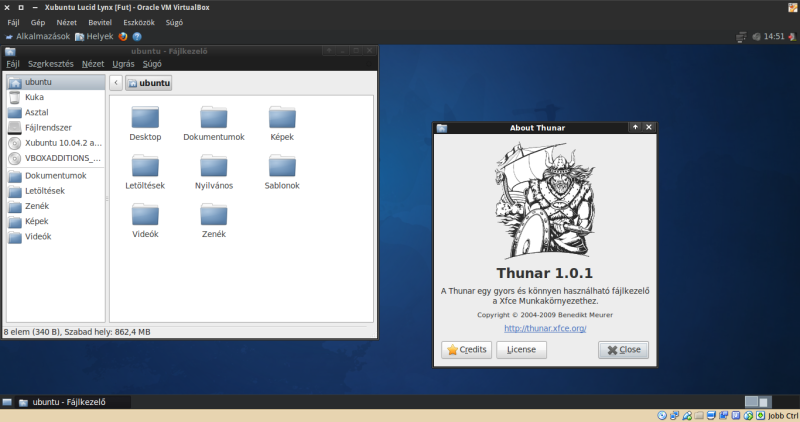Click ubuntu - Fájlkezelő taskbar button
Screen dimensions: 800x422
72,402
